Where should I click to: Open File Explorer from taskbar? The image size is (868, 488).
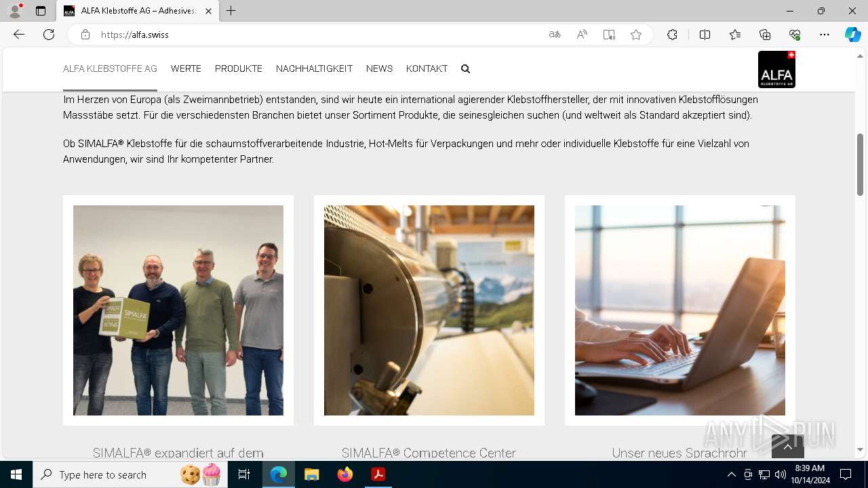pyautogui.click(x=311, y=474)
